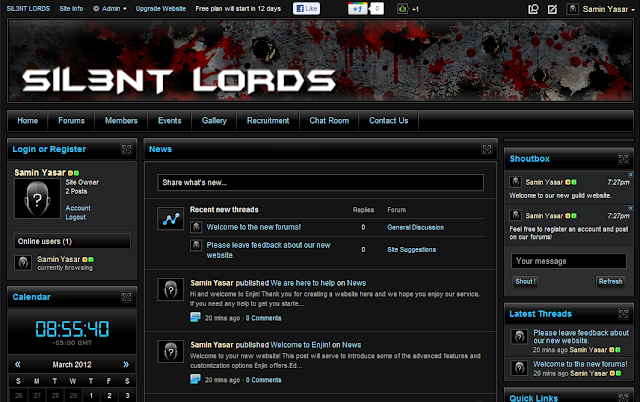Click the comment icon under 'We are here to help'
This screenshot has height=402, width=640.
(196, 317)
